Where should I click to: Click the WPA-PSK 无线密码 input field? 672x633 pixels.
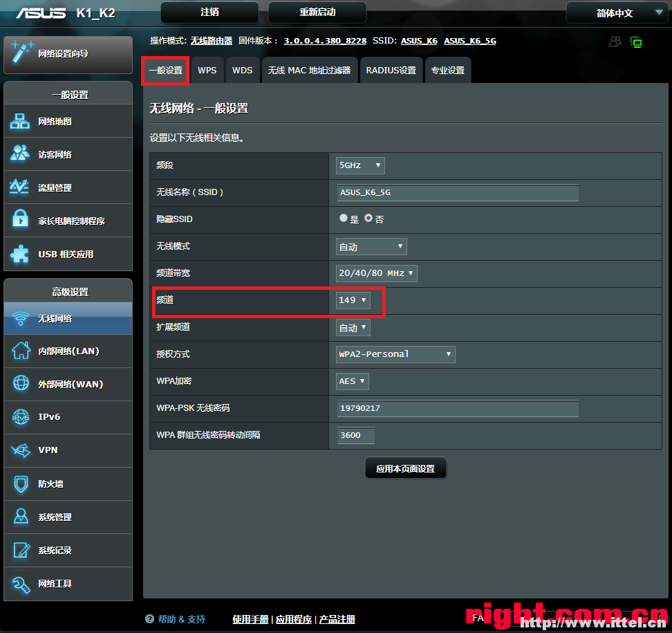click(x=458, y=408)
